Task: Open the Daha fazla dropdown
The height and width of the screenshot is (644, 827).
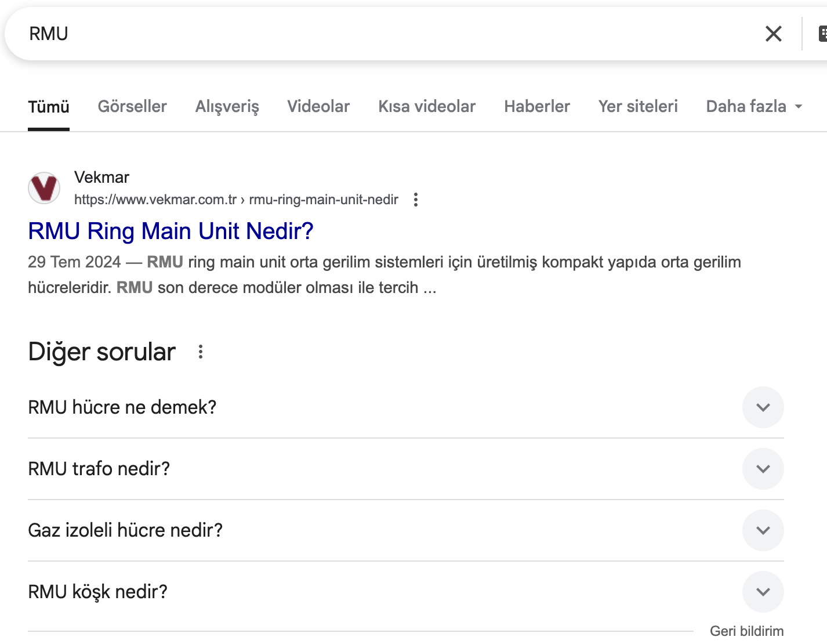Action: pyautogui.click(x=753, y=107)
